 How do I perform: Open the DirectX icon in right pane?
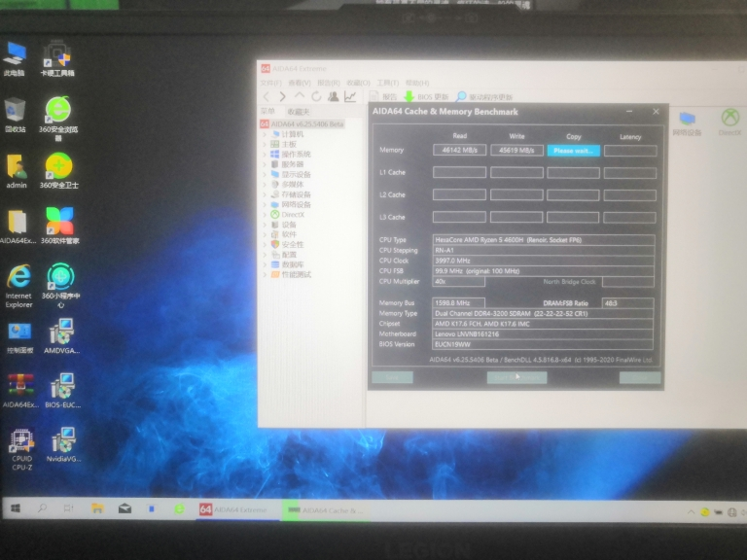[x=729, y=121]
